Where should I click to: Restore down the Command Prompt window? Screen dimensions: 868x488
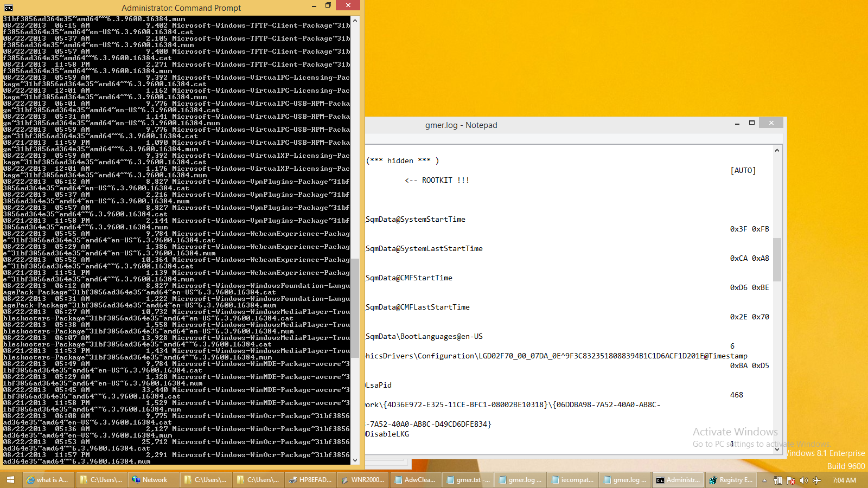pyautogui.click(x=328, y=5)
